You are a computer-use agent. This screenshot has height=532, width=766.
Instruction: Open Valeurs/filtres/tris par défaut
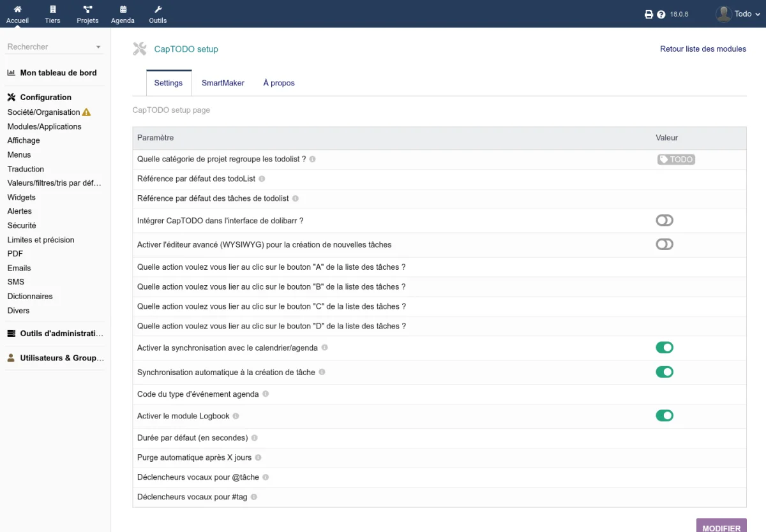pyautogui.click(x=54, y=183)
